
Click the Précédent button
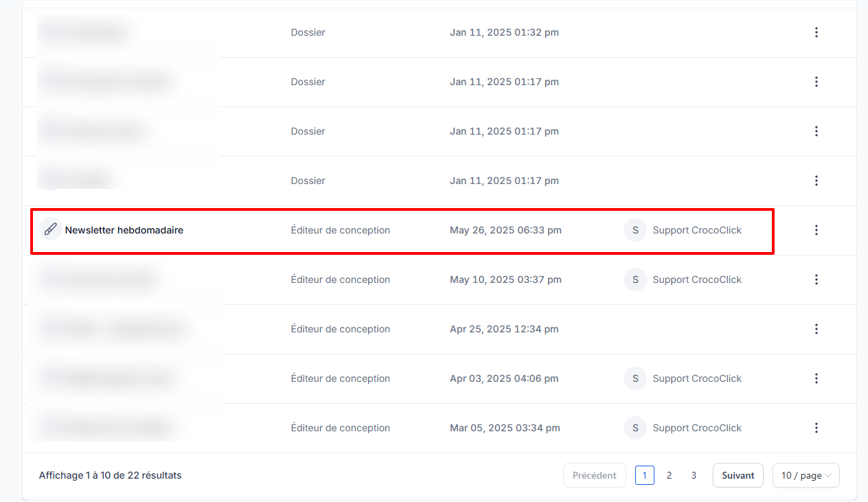pos(594,475)
